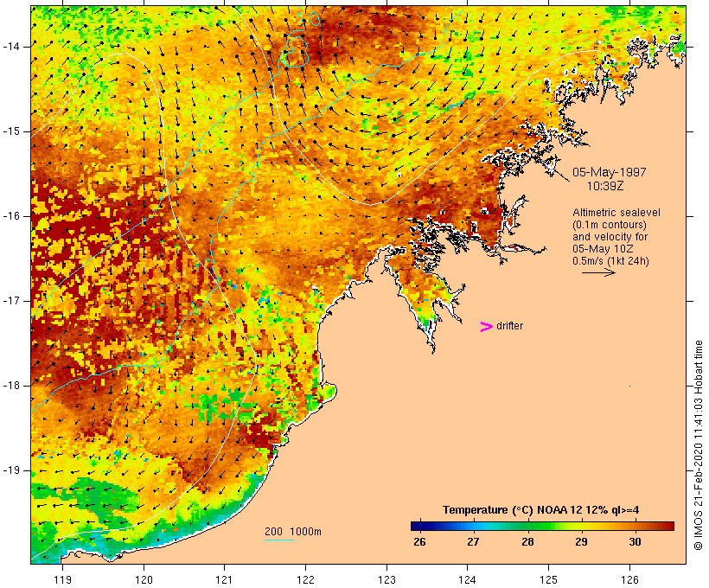Click the cyan 200m contour legend line
The height and width of the screenshot is (588, 709).
point(279,540)
